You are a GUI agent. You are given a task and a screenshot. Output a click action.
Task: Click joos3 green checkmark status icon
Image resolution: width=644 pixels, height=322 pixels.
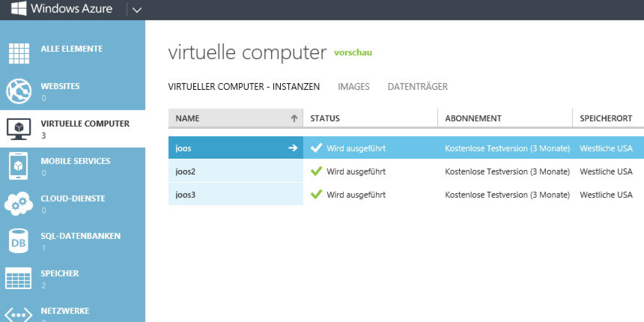[x=316, y=194]
